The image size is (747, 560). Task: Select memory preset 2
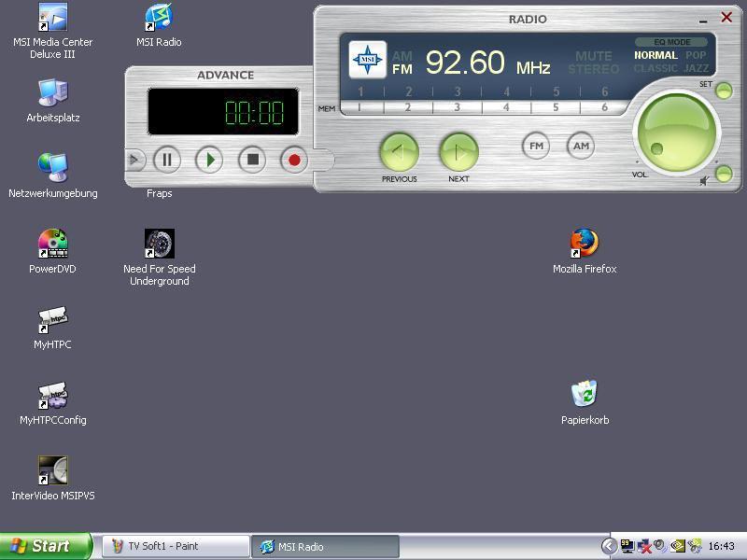408,107
